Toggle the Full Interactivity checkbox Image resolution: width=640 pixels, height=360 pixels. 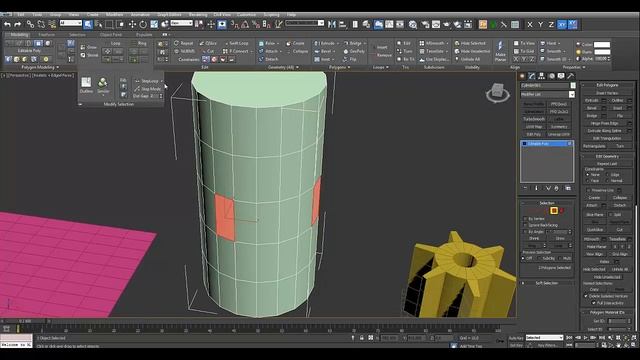(x=594, y=303)
